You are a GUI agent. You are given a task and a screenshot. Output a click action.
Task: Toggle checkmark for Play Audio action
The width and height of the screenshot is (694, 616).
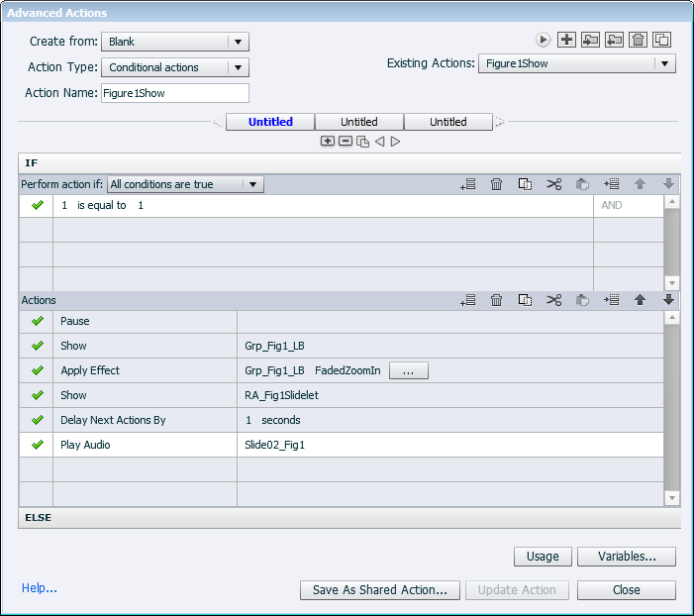pos(38,445)
